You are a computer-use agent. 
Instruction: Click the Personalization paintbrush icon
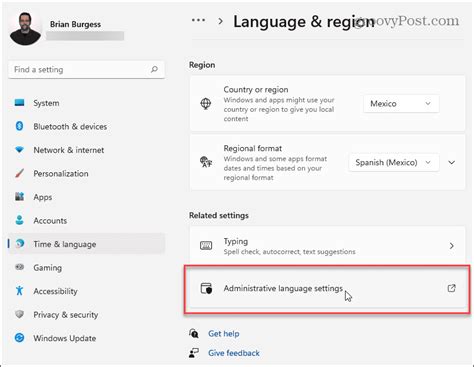tap(20, 173)
